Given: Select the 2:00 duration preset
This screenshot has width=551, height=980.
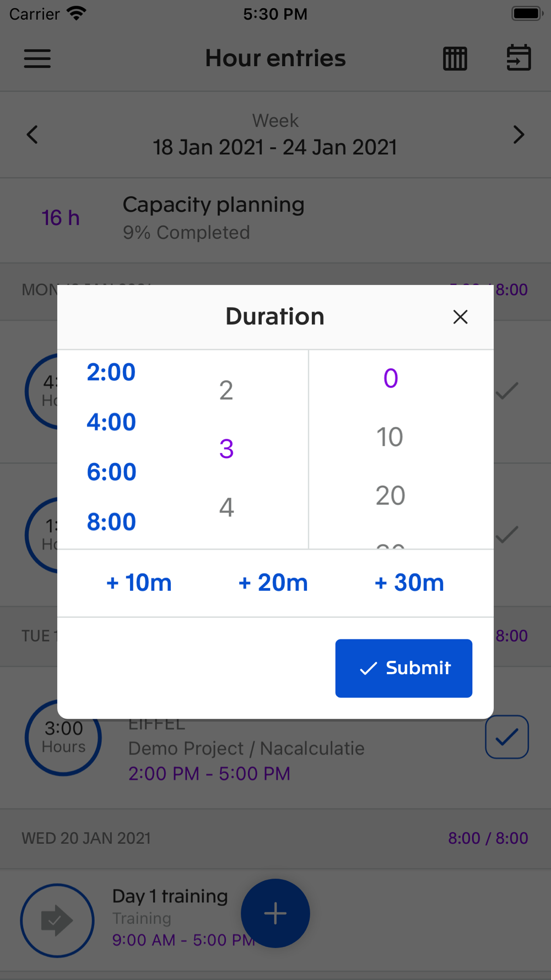Looking at the screenshot, I should pos(111,373).
